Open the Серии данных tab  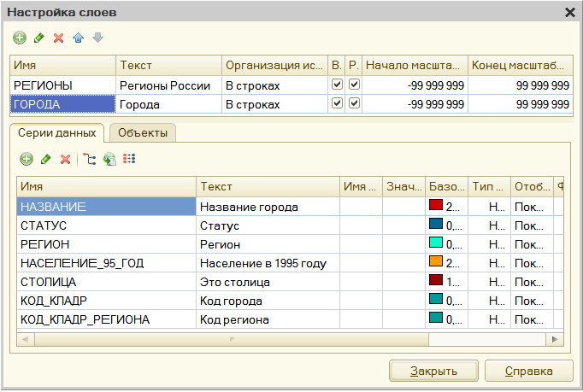tap(57, 132)
